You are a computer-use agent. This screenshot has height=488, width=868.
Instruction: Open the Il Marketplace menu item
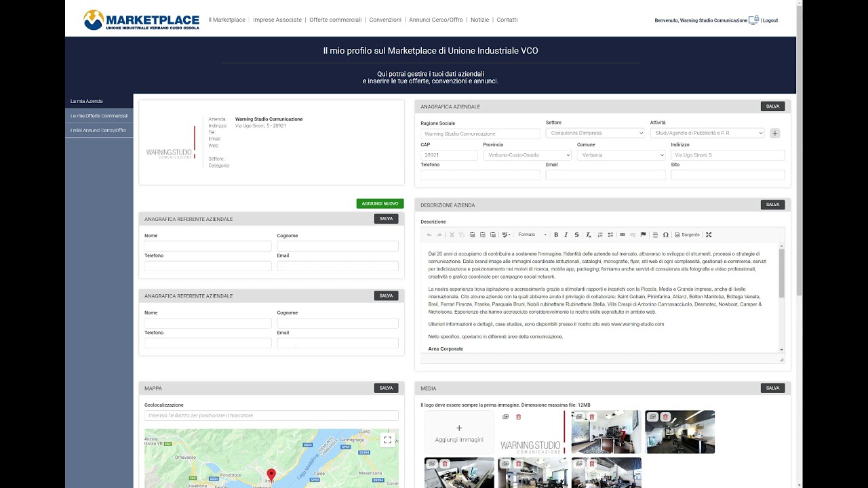tap(226, 20)
